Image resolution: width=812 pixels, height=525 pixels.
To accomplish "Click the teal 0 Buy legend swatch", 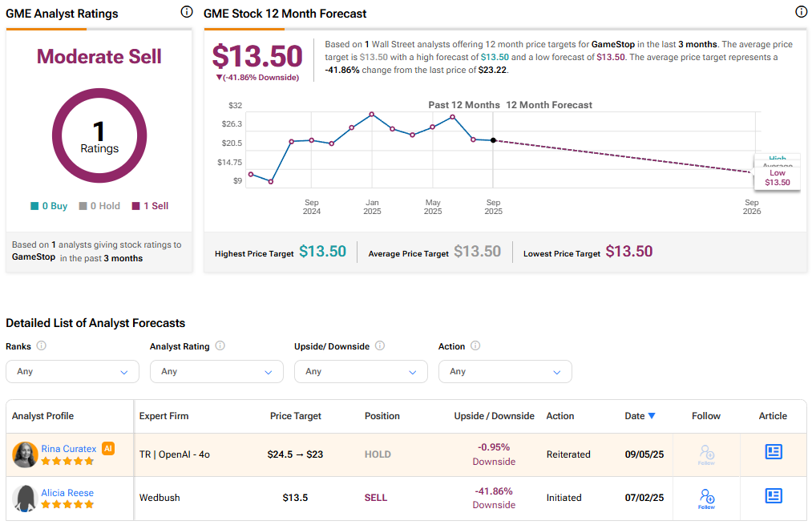I will coord(34,206).
